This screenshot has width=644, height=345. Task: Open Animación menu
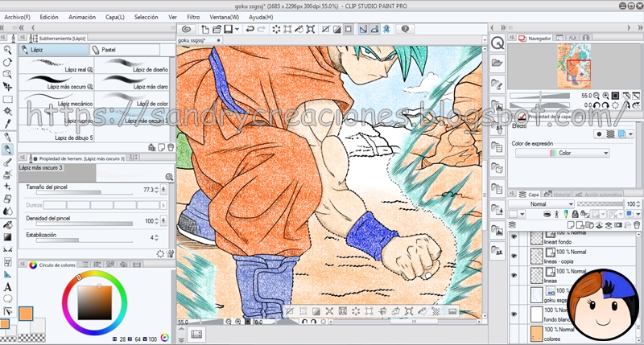[x=82, y=17]
